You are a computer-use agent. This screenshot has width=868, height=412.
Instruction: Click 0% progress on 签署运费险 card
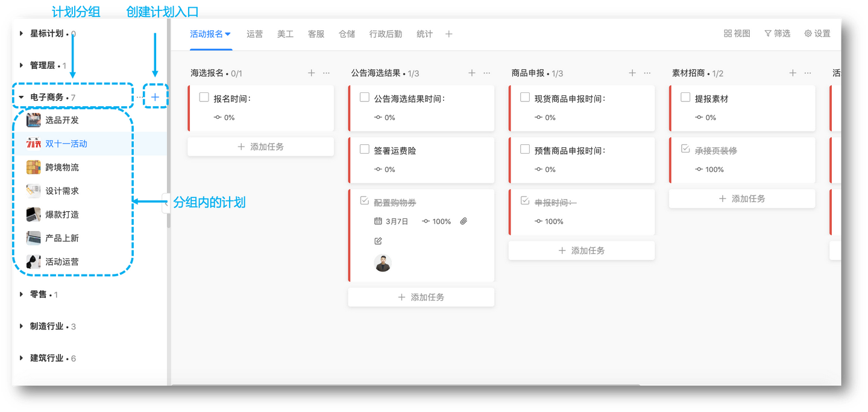(385, 170)
